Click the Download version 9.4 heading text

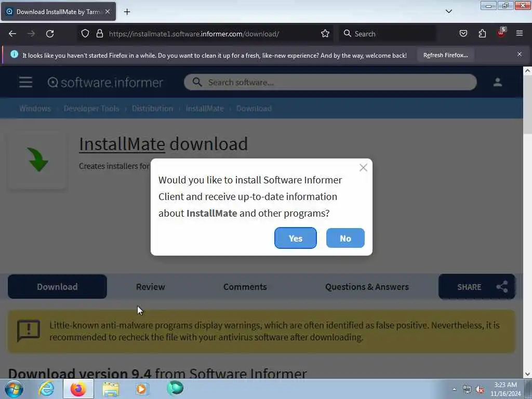[x=157, y=373]
